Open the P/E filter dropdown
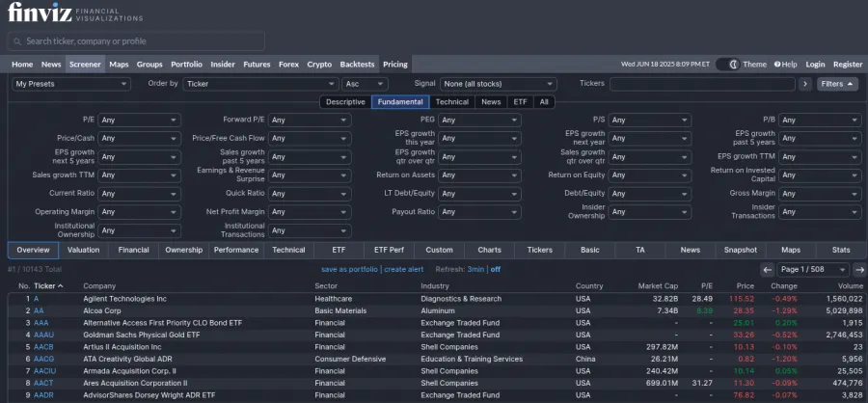The height and width of the screenshot is (403, 868). point(139,121)
